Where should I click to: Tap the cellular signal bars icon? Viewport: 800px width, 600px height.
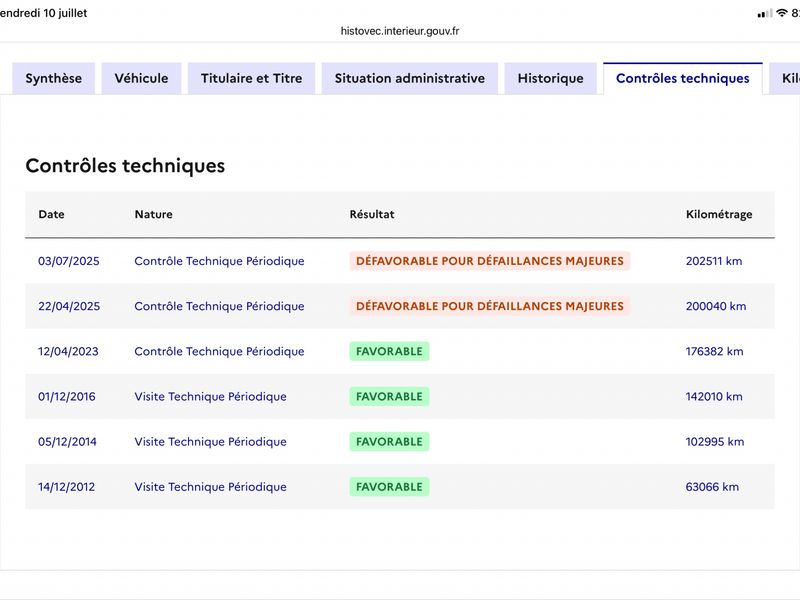click(765, 14)
